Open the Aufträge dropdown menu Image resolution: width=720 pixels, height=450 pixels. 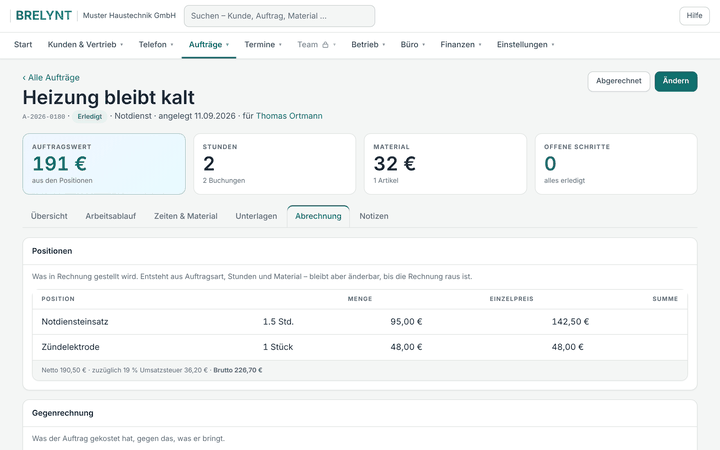click(x=208, y=45)
